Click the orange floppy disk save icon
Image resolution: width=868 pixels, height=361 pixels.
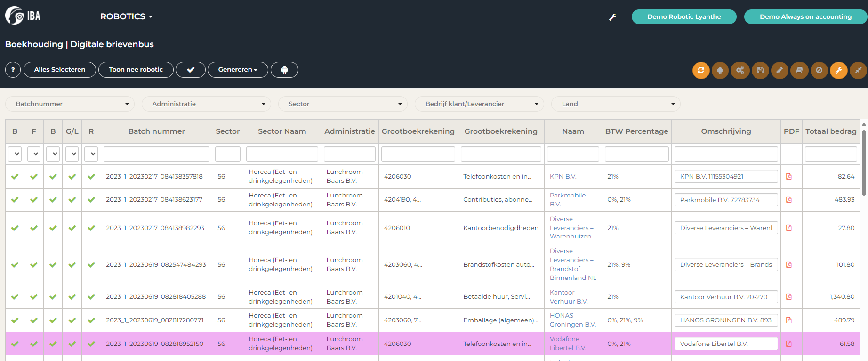point(760,70)
